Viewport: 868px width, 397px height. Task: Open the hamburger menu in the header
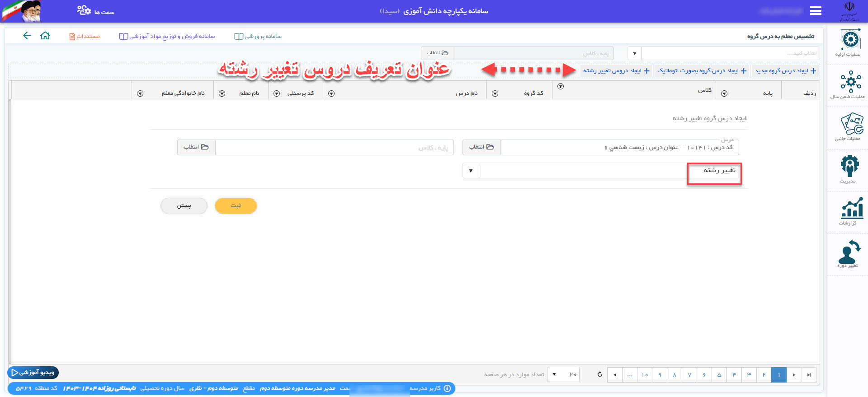coord(816,11)
